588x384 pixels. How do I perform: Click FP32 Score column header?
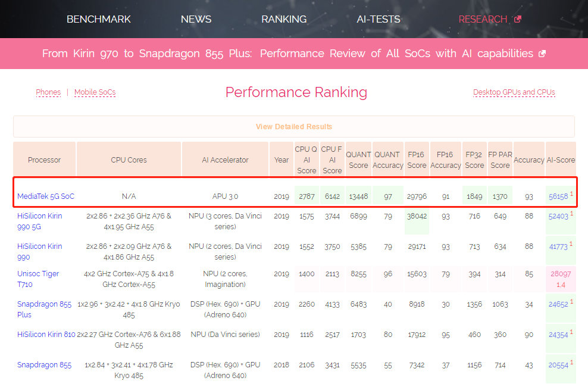(x=474, y=160)
